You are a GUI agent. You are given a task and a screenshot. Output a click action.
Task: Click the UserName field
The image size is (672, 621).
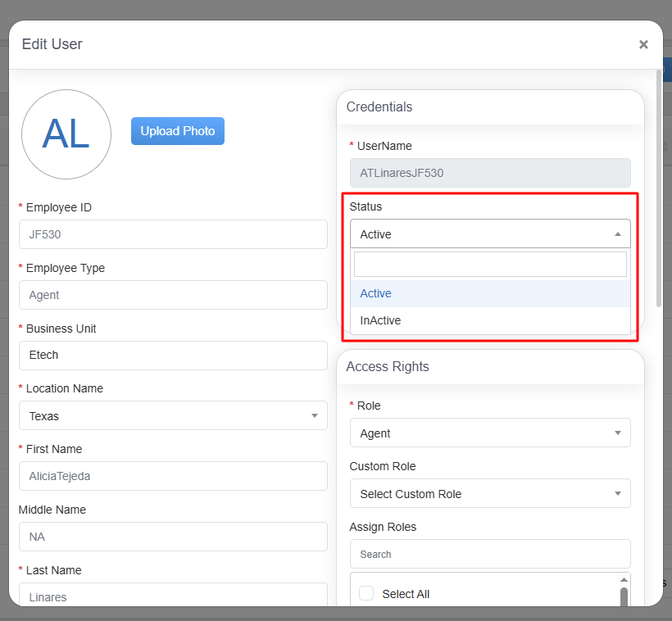click(490, 173)
